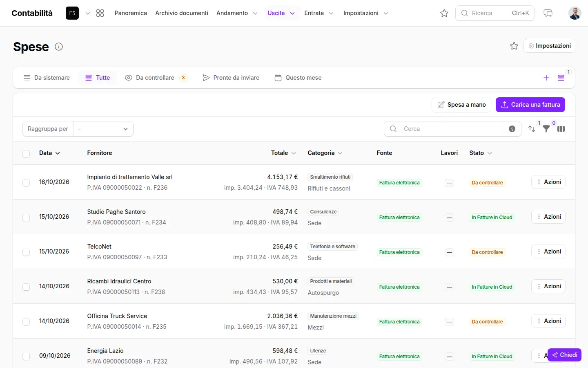
Task: Star the Spese page as favorite
Action: pyautogui.click(x=514, y=46)
